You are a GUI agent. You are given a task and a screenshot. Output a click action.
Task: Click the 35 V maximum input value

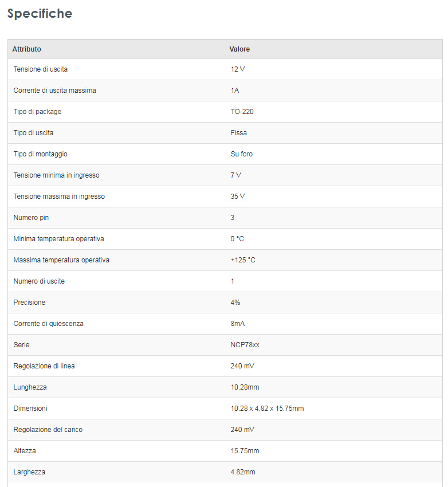238,197
